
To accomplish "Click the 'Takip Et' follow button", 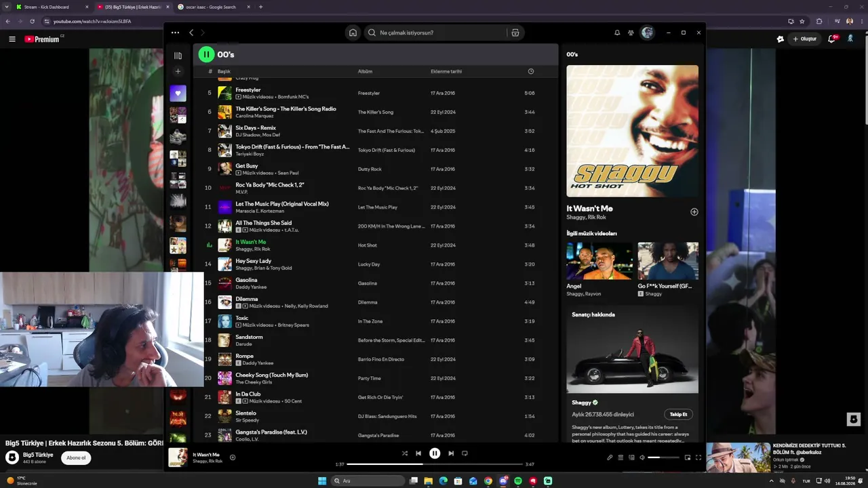I will point(678,414).
